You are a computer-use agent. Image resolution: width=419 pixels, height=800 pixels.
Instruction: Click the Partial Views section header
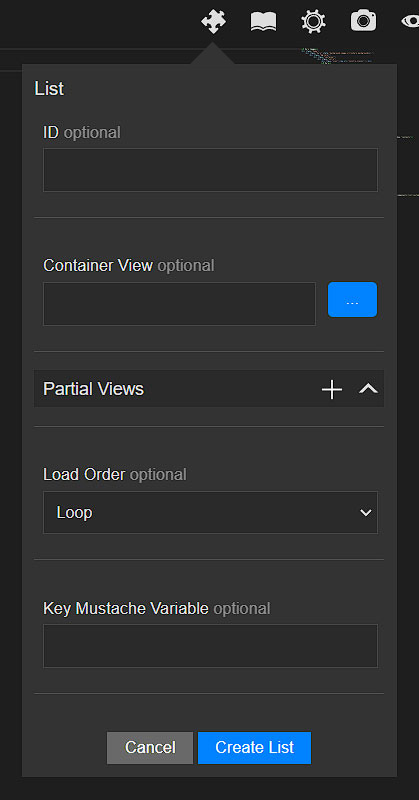click(209, 389)
